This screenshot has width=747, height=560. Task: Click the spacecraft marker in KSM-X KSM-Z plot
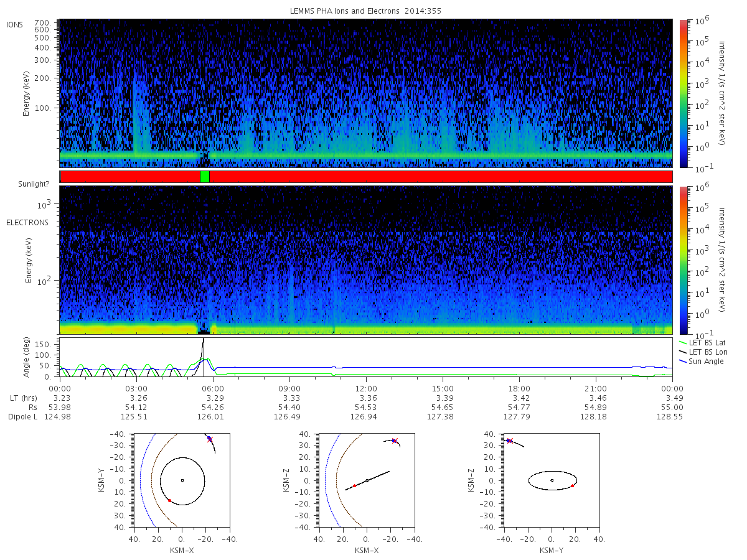pos(394,441)
